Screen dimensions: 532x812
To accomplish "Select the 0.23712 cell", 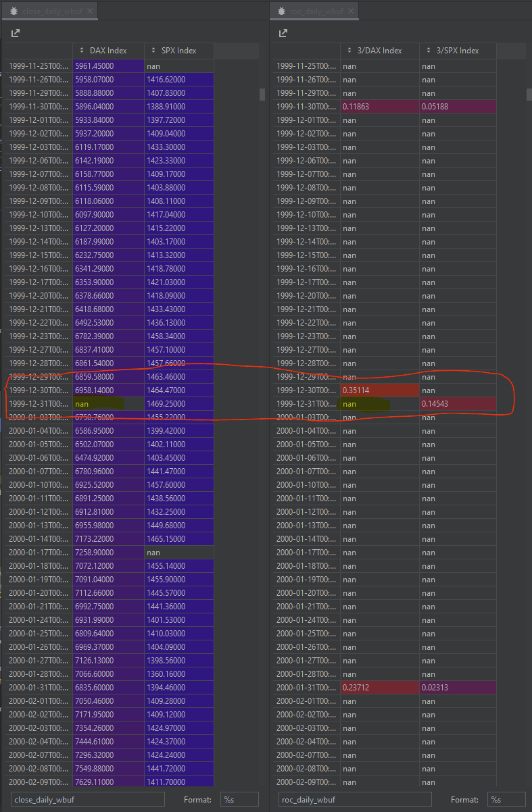I will tap(380, 688).
